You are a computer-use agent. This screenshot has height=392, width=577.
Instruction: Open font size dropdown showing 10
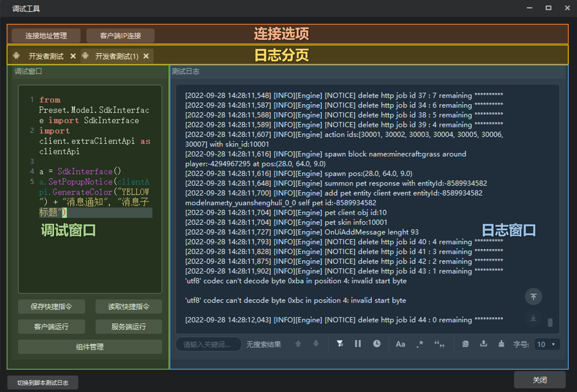(547, 344)
